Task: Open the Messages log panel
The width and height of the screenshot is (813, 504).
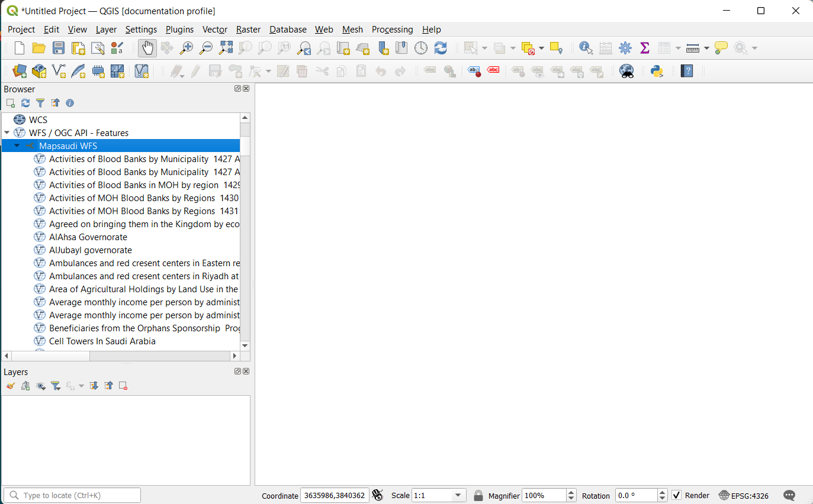Action: pyautogui.click(x=789, y=495)
